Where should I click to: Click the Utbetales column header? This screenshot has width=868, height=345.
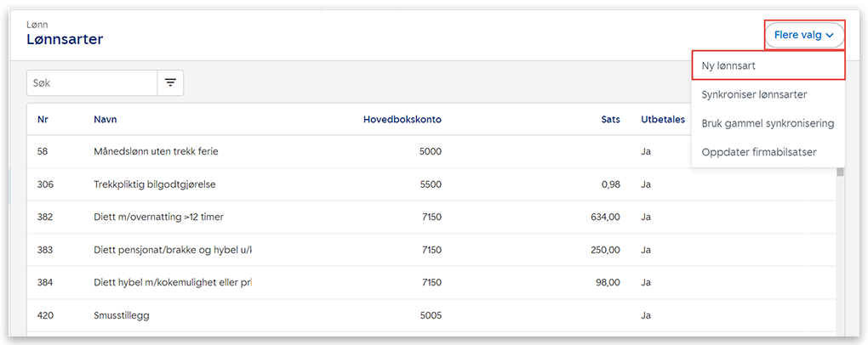coord(662,119)
